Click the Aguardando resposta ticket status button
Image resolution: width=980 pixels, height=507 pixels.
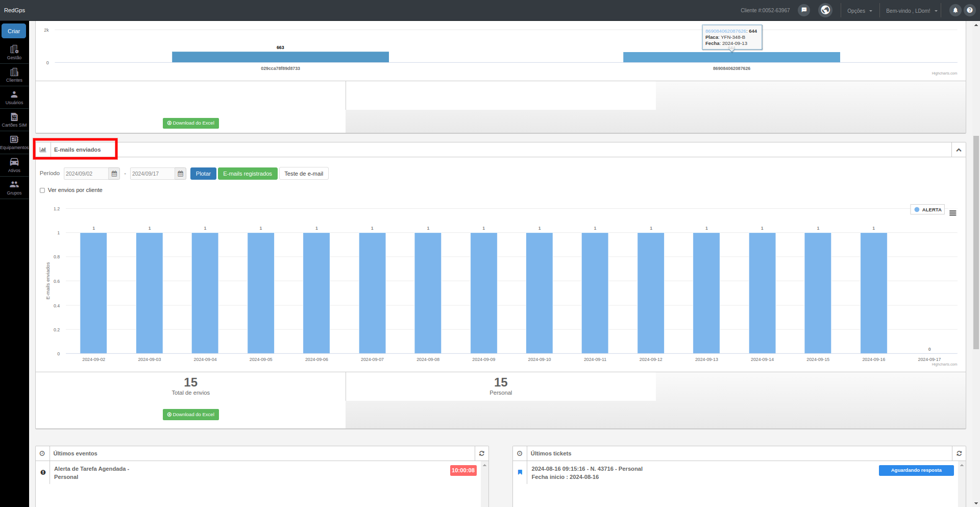tap(916, 470)
